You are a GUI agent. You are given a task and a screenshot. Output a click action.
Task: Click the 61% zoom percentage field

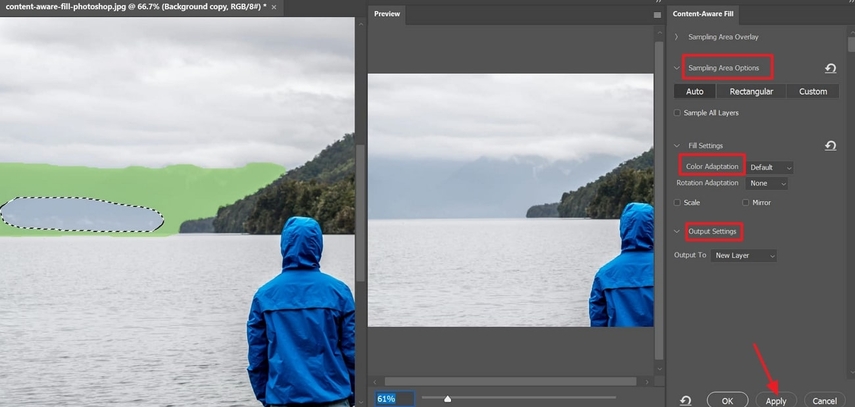click(x=392, y=398)
